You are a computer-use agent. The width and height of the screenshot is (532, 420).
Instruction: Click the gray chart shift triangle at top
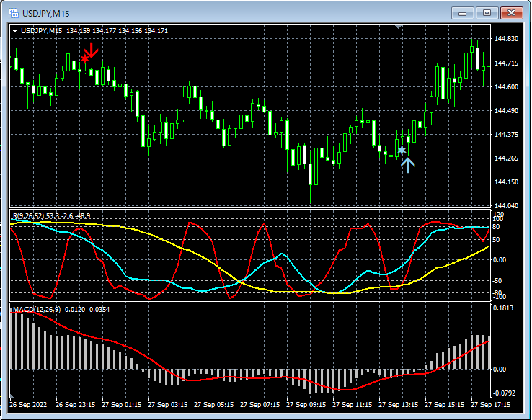tap(399, 27)
